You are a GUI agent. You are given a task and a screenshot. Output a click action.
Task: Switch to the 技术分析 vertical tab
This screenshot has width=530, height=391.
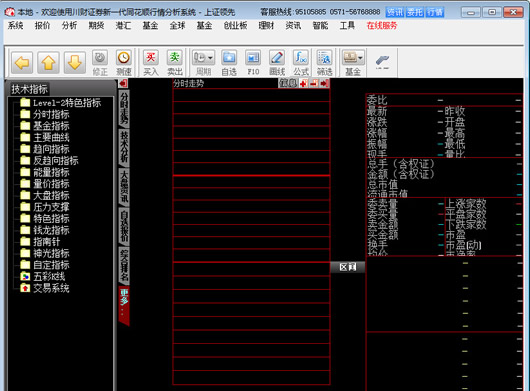124,147
